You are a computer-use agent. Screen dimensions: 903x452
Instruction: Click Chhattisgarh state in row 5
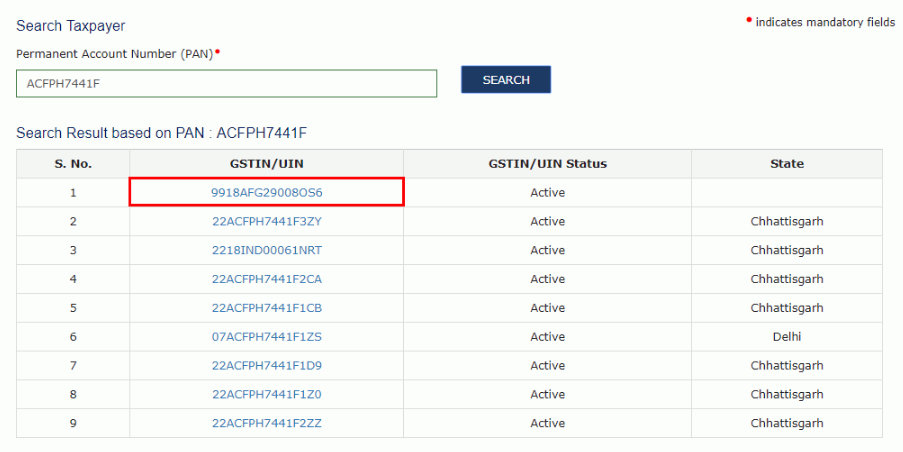tap(787, 308)
